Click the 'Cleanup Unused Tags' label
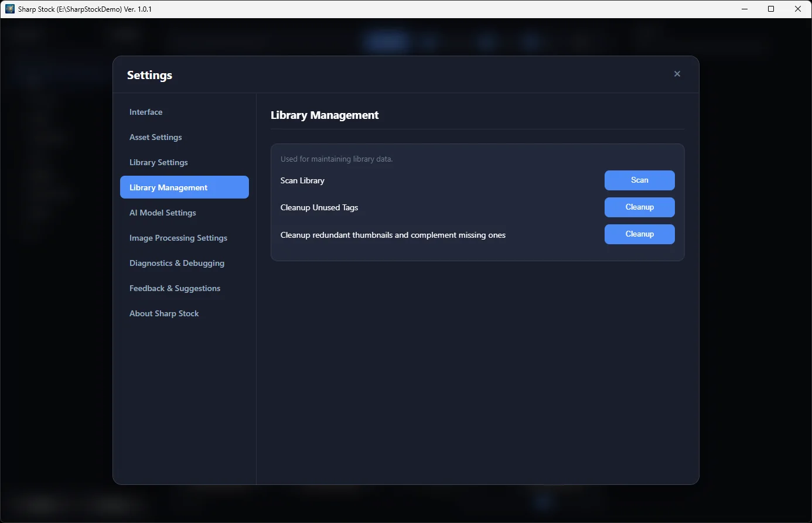Image resolution: width=812 pixels, height=523 pixels. click(x=319, y=207)
